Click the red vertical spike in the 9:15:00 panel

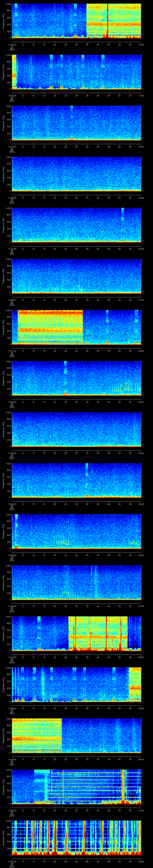click(108, 21)
